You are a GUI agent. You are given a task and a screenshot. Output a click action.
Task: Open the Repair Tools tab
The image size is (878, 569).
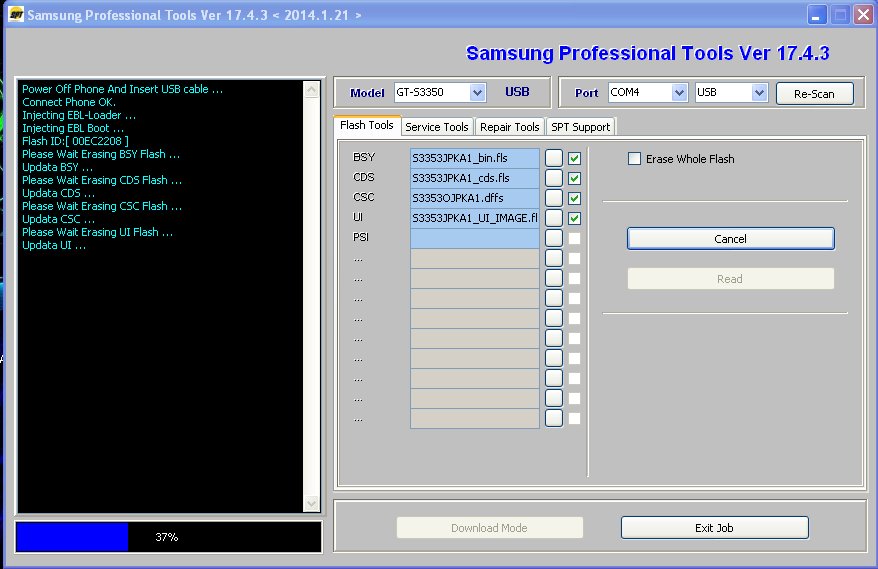pos(510,127)
